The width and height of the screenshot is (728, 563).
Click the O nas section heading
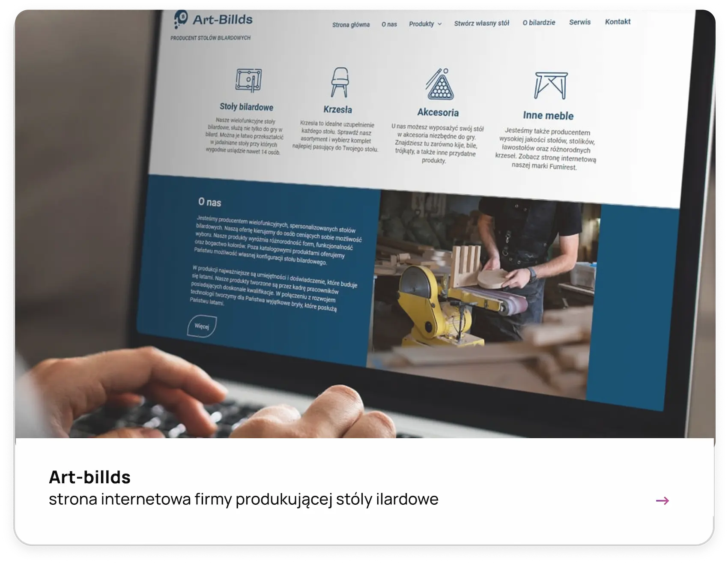(210, 202)
